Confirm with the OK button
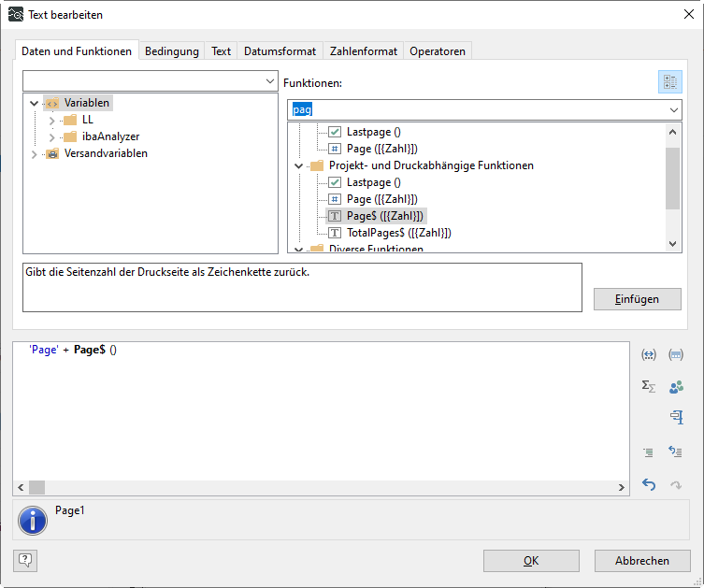This screenshot has width=704, height=588. 531,561
